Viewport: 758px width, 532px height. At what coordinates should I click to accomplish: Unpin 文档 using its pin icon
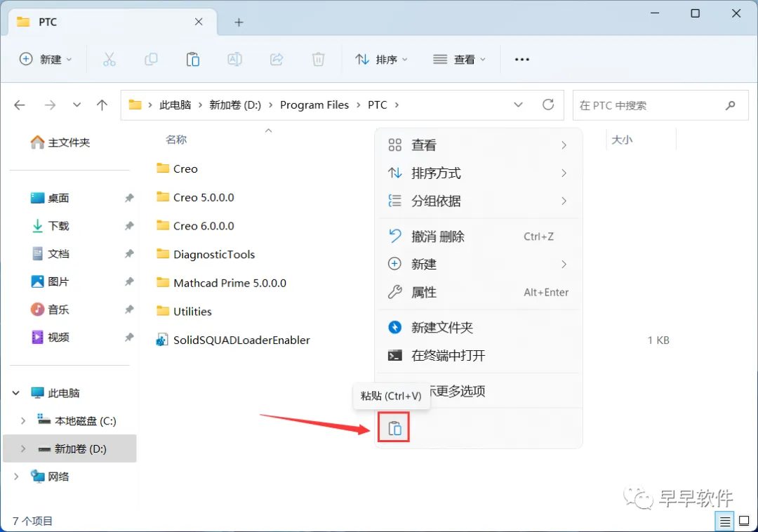(x=129, y=253)
